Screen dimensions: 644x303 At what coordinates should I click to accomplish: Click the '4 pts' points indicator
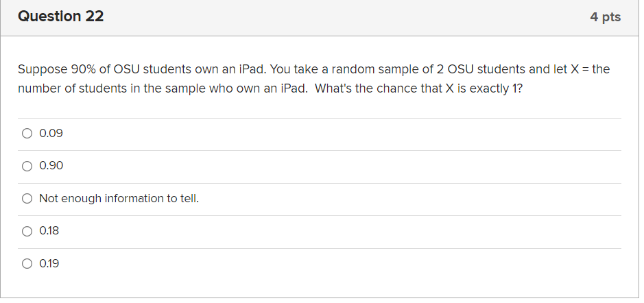tap(606, 17)
